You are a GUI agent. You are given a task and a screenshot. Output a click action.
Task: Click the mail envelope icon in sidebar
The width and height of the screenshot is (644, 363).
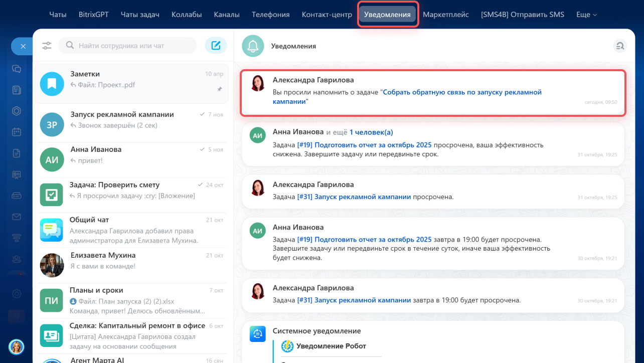coord(17,217)
